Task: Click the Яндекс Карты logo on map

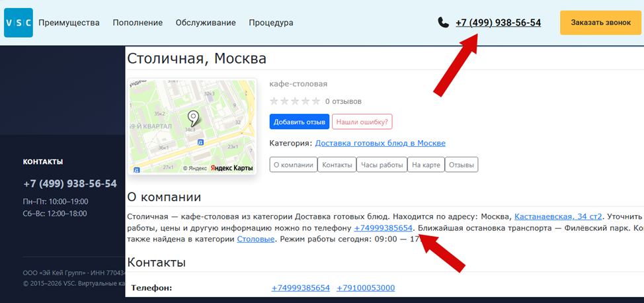Action: (x=232, y=168)
